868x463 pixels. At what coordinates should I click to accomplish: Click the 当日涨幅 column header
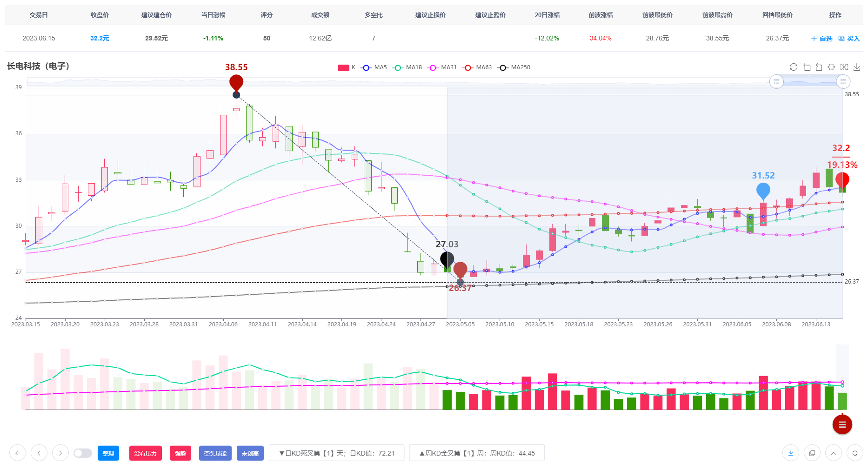pyautogui.click(x=213, y=15)
